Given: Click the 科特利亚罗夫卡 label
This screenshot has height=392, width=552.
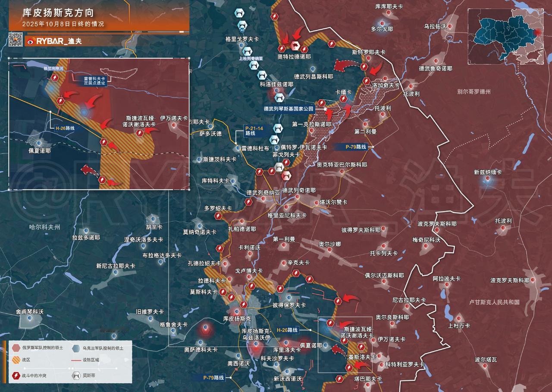Looking at the screenshot, I should click(x=405, y=364).
